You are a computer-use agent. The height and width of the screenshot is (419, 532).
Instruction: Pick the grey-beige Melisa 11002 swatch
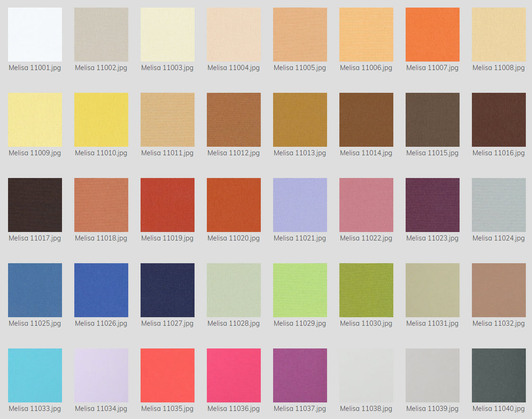tap(101, 35)
